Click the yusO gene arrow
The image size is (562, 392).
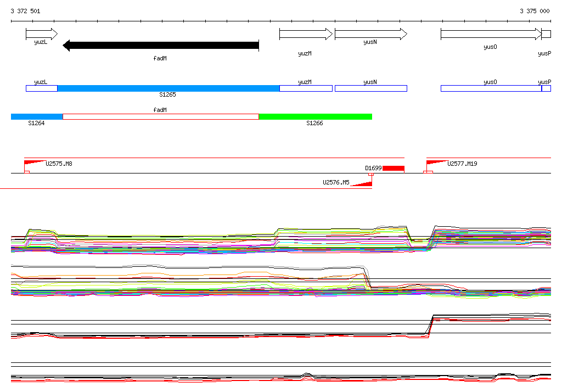491,34
